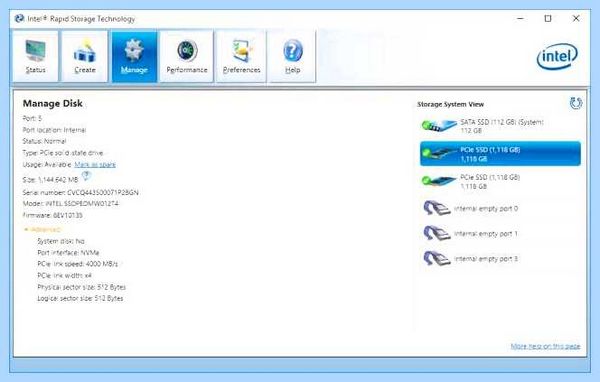This screenshot has width=600, height=382.
Task: Maximize the Rapid Storage Technology window
Action: point(548,18)
